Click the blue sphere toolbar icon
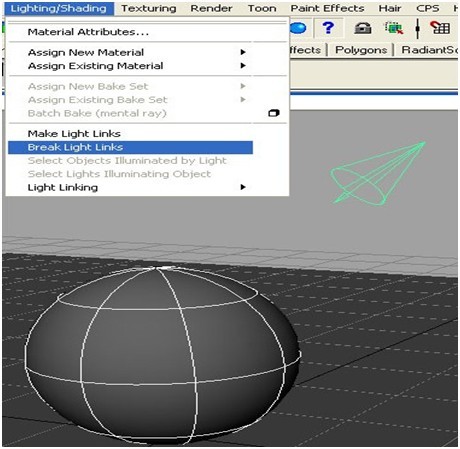 (x=298, y=28)
